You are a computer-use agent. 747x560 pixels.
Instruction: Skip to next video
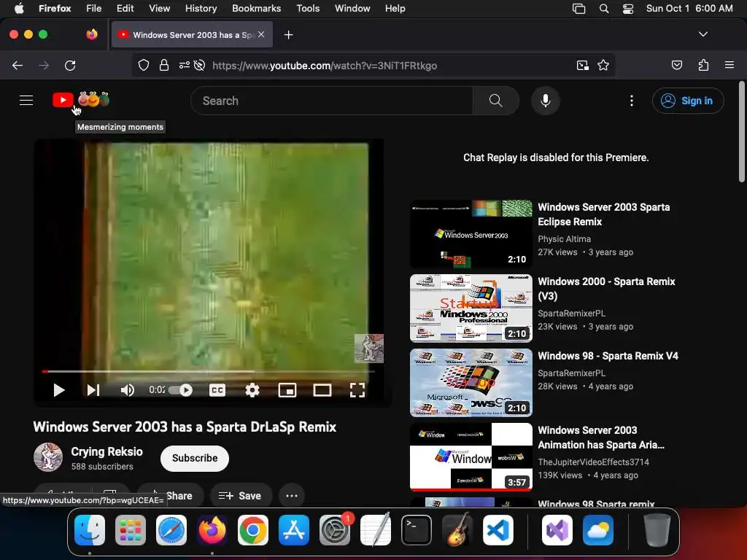(93, 391)
